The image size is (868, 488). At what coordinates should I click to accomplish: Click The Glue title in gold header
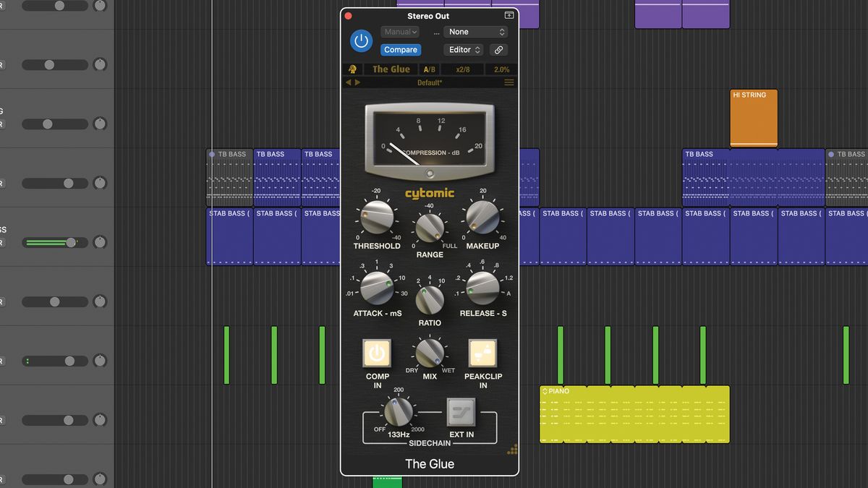point(391,69)
